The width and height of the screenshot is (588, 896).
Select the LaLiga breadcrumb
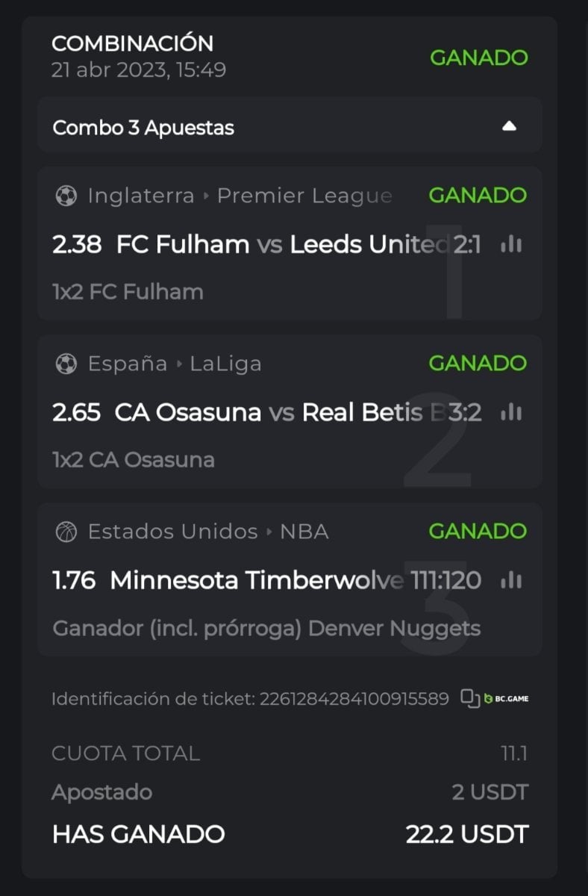click(x=225, y=364)
